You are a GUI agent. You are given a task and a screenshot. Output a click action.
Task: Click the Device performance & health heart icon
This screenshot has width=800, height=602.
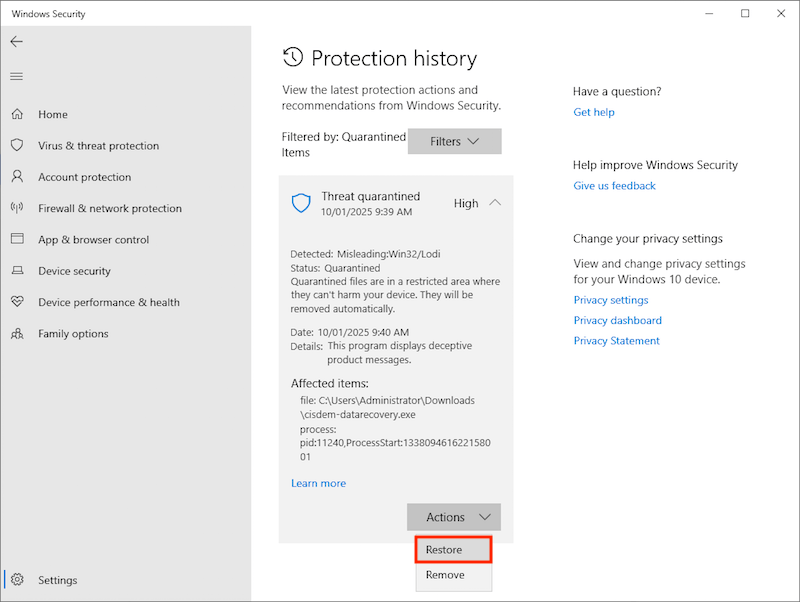(17, 302)
